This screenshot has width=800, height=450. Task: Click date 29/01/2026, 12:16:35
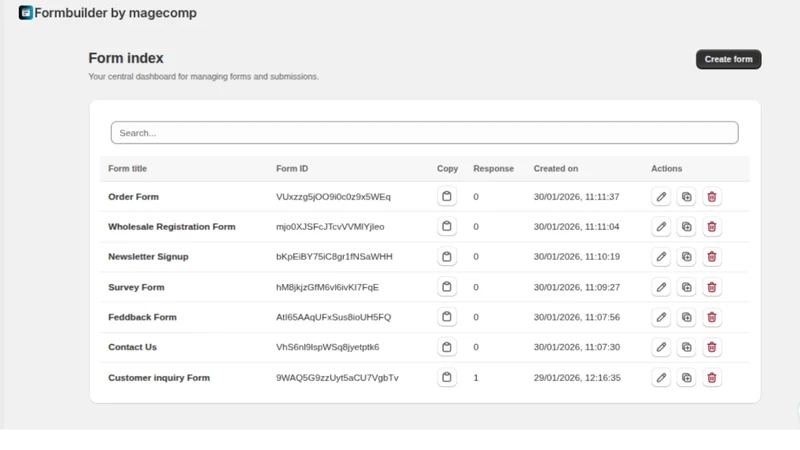click(577, 378)
